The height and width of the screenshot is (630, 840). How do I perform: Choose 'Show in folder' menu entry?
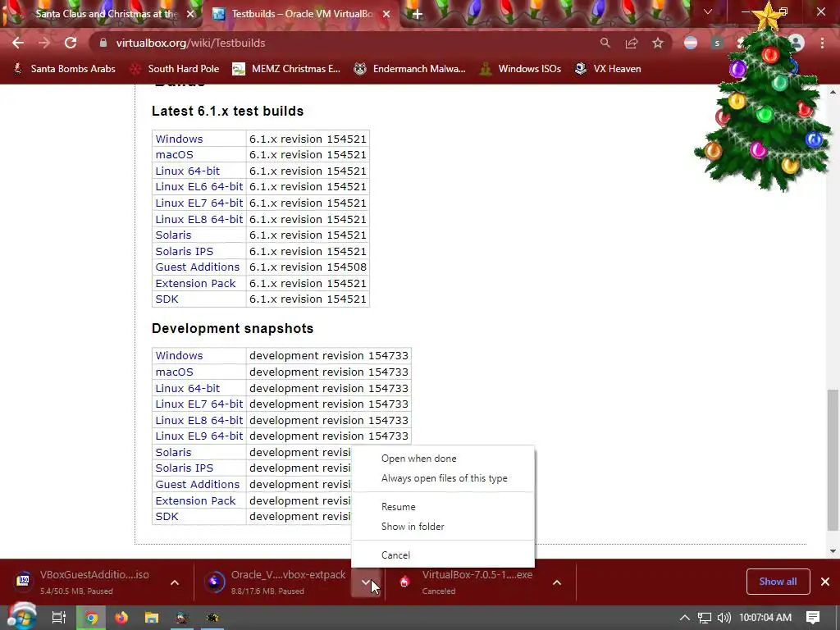442,527
